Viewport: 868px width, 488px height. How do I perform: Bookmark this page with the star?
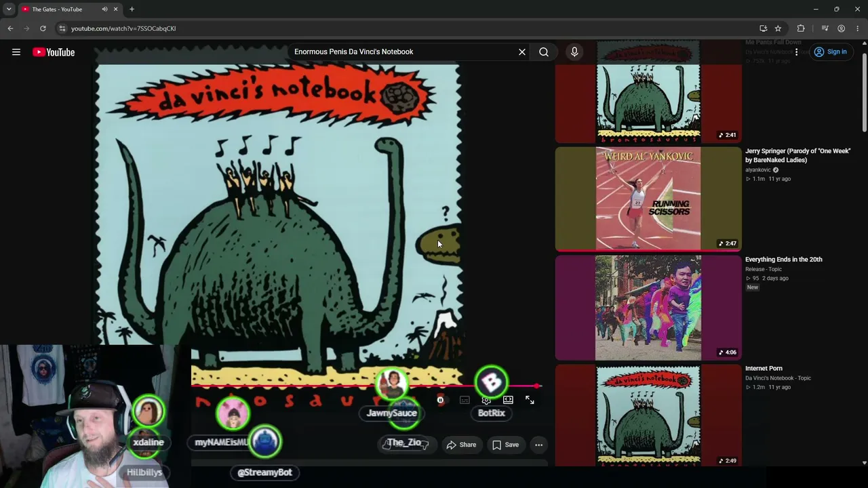(x=778, y=28)
